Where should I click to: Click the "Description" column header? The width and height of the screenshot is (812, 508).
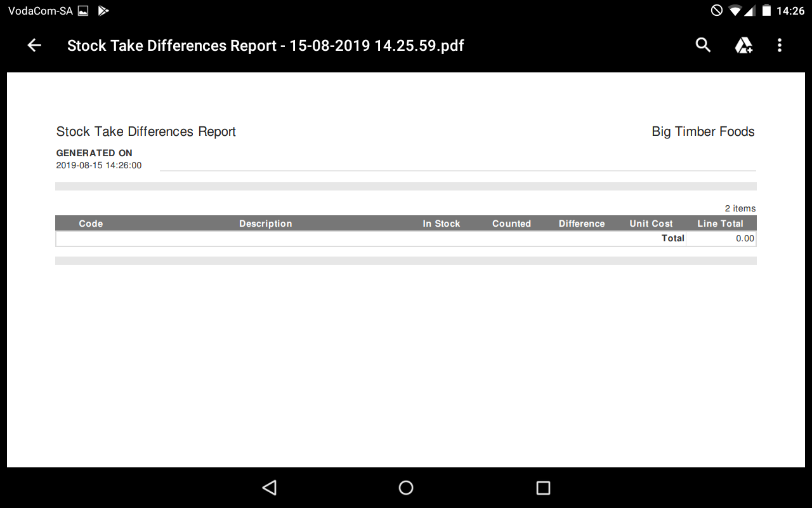click(266, 224)
